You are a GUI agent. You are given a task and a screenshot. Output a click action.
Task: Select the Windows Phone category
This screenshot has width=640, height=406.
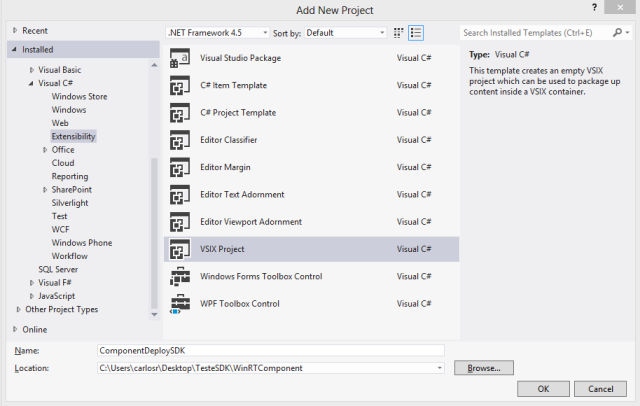pos(82,243)
